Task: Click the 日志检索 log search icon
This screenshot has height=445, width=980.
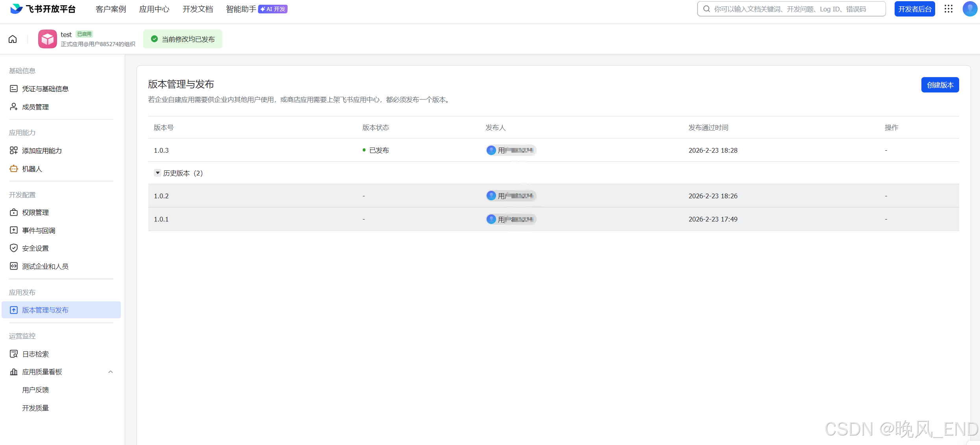Action: pos(13,353)
